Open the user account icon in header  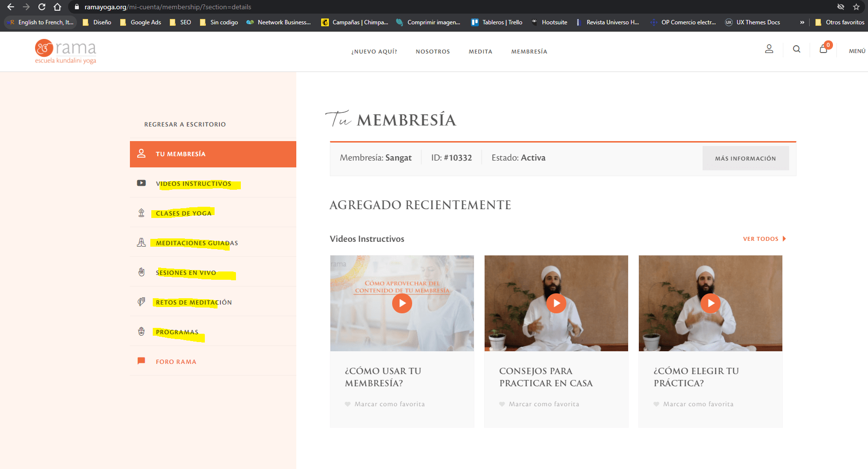click(x=769, y=49)
